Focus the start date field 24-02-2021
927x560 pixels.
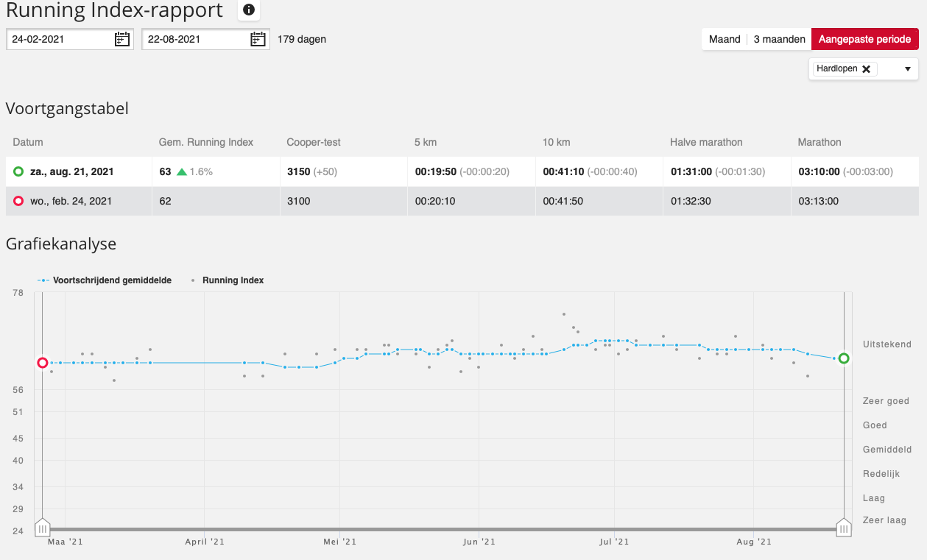pyautogui.click(x=61, y=39)
